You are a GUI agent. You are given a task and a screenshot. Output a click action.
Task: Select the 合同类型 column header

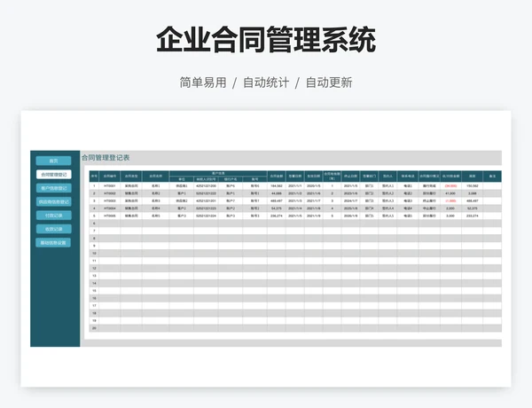131,177
